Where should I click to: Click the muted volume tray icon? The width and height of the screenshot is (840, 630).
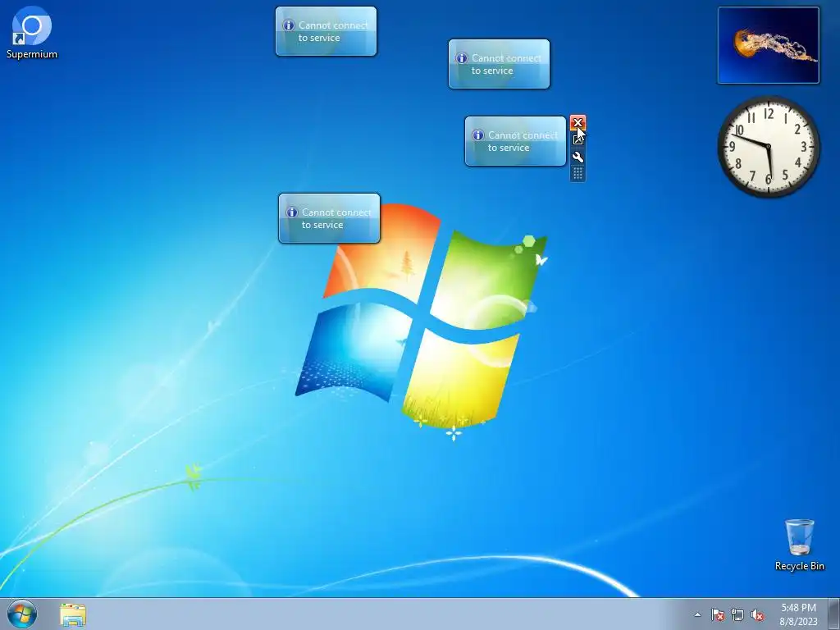pyautogui.click(x=757, y=614)
